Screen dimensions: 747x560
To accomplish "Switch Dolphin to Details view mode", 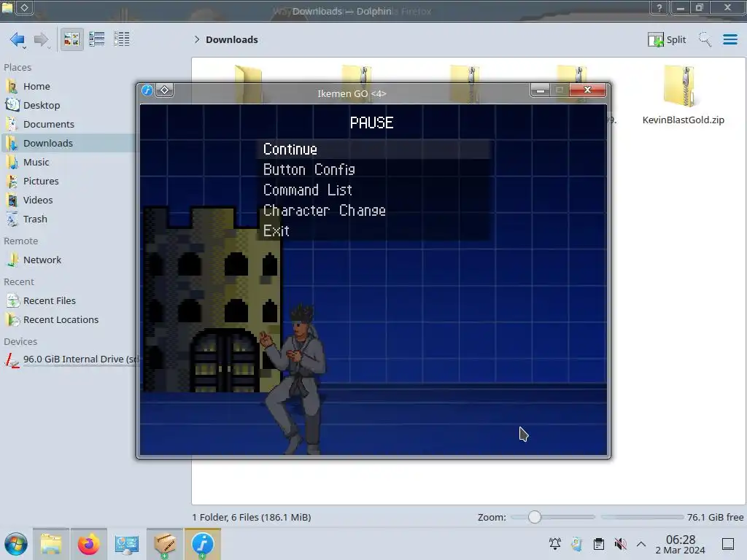I will coord(122,39).
